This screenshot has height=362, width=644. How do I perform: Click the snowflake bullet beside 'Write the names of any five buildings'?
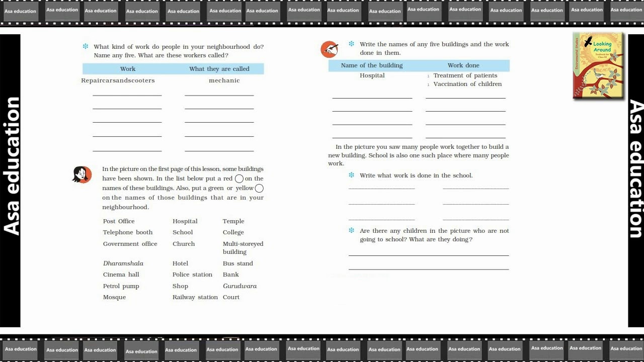click(352, 44)
